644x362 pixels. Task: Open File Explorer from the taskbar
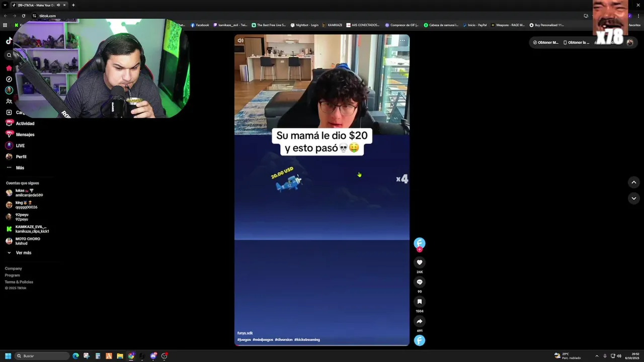click(120, 356)
